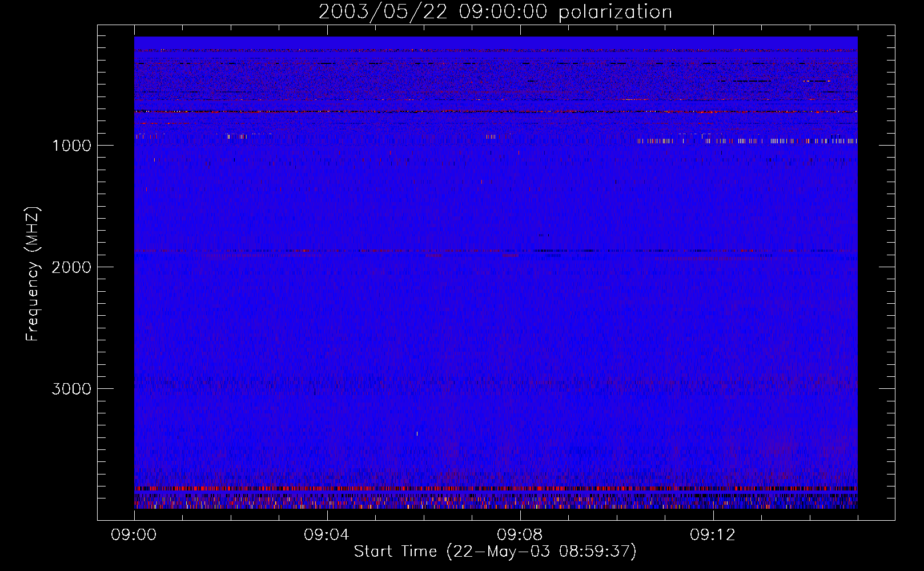Click the "1000" frequency tick label
This screenshot has width=924, height=571.
click(x=71, y=146)
